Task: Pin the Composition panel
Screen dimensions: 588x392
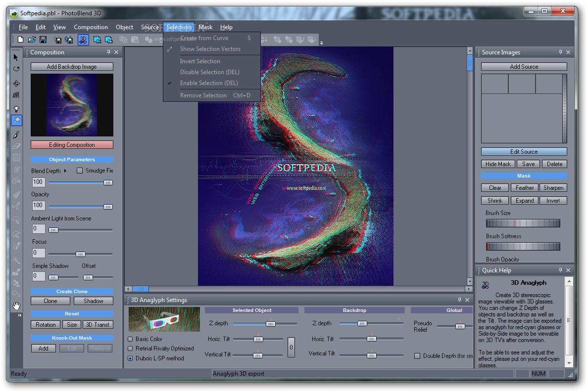Action: point(109,52)
